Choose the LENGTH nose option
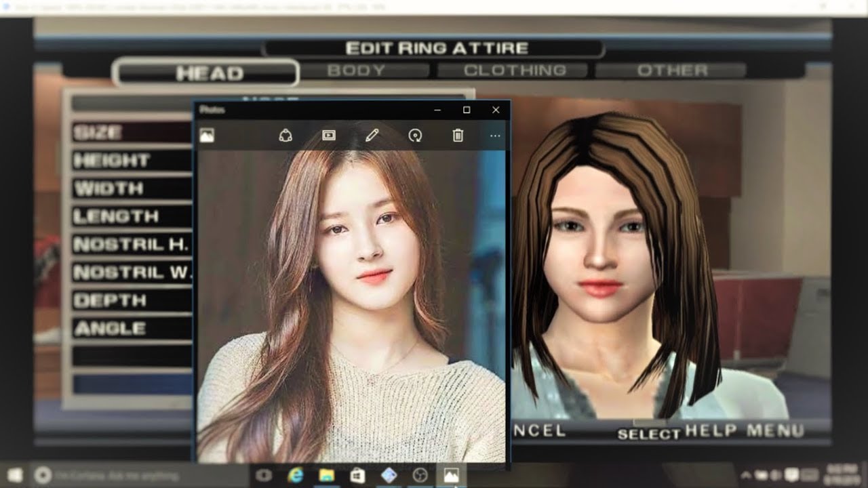 tap(132, 217)
